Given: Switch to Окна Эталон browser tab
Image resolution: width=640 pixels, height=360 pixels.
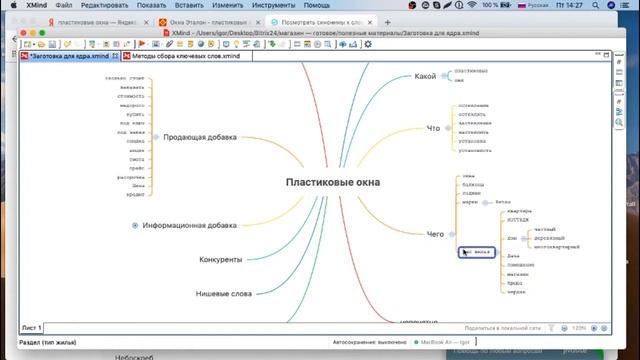Looking at the screenshot, I should click(209, 22).
